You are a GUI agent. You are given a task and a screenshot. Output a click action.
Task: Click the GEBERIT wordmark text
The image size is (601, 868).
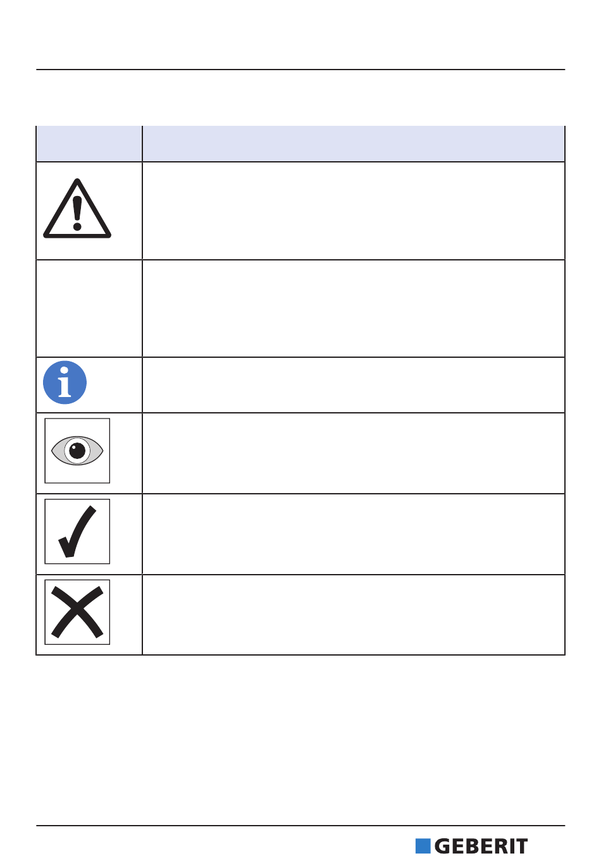click(x=481, y=847)
